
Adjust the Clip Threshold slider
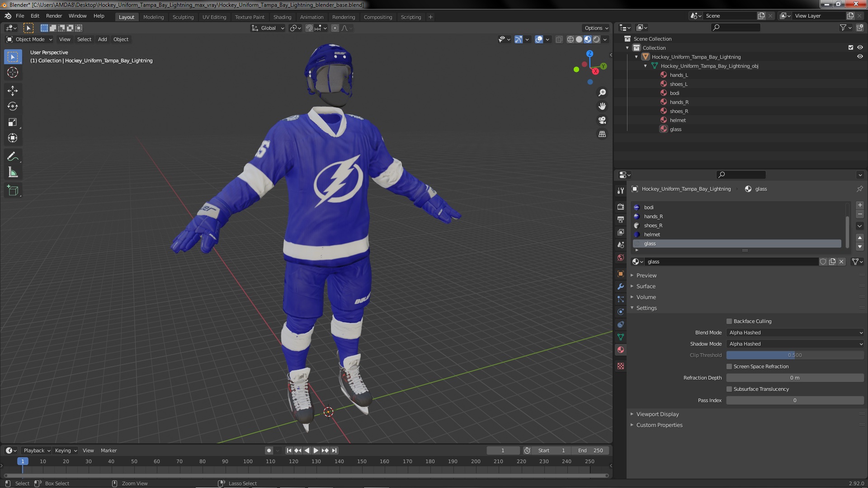795,355
